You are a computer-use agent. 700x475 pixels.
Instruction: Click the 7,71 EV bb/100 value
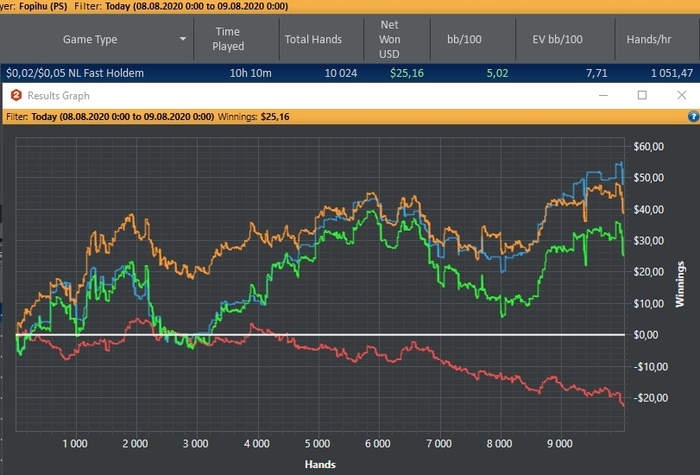596,73
